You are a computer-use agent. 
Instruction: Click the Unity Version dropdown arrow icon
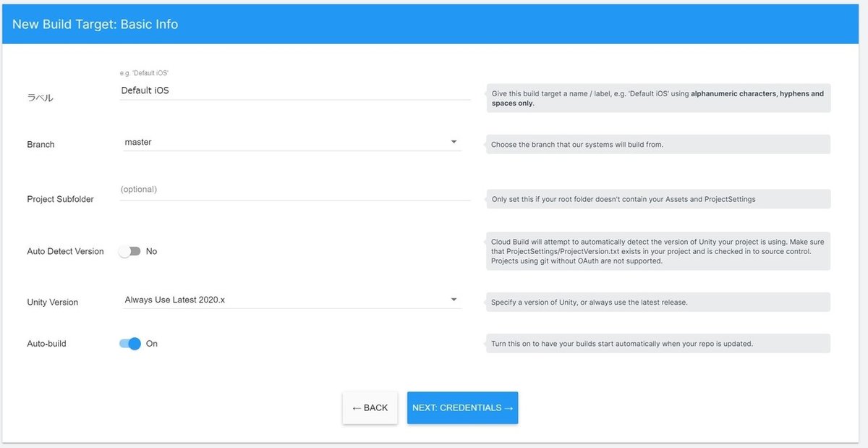tap(454, 300)
